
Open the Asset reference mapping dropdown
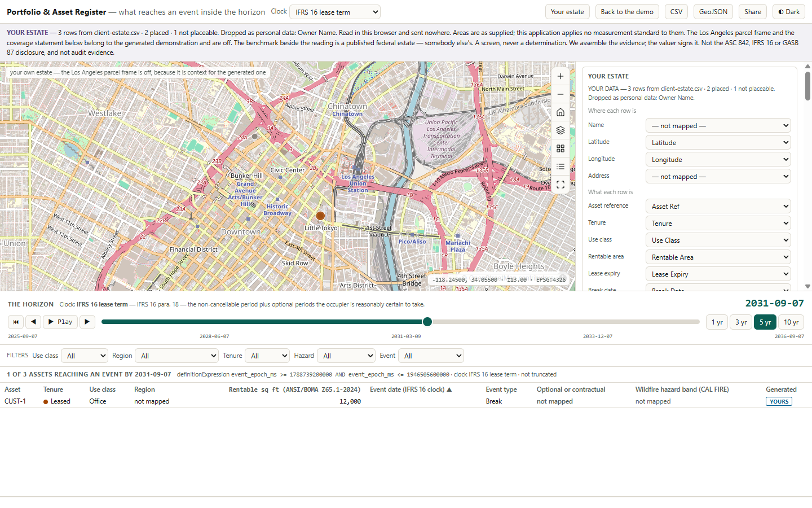pos(718,207)
